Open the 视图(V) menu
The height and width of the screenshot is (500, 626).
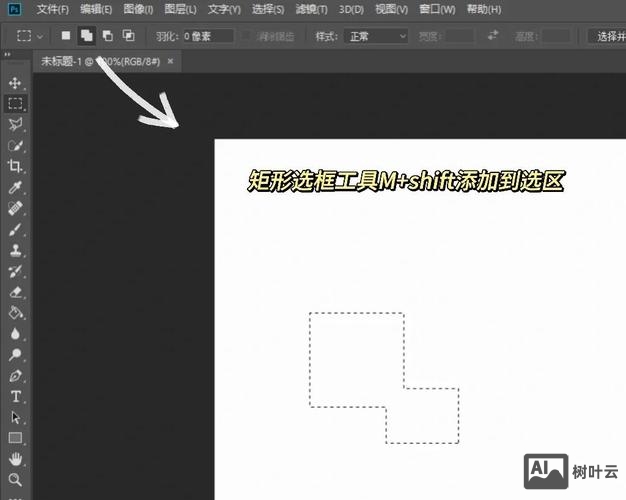392,9
